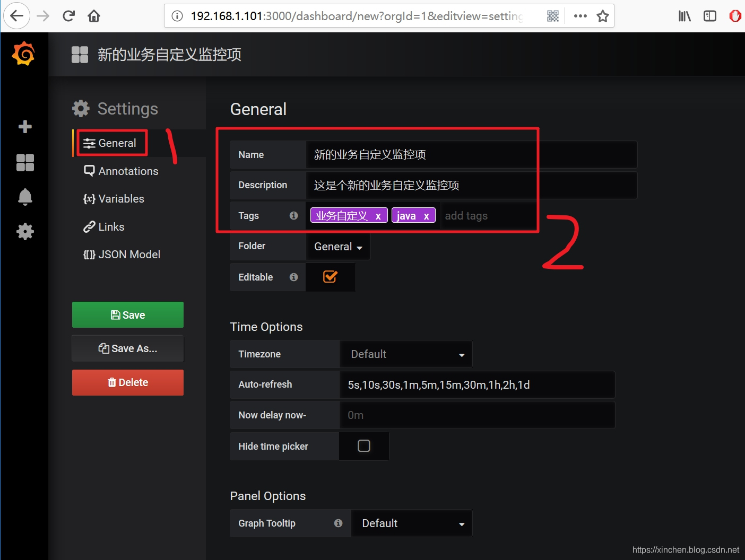745x560 pixels.
Task: Click the dashboard grid icon beside title
Action: click(80, 54)
